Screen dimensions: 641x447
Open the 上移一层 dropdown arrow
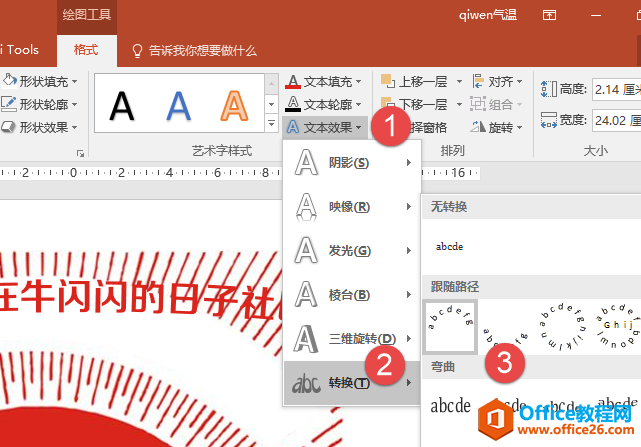pyautogui.click(x=459, y=81)
